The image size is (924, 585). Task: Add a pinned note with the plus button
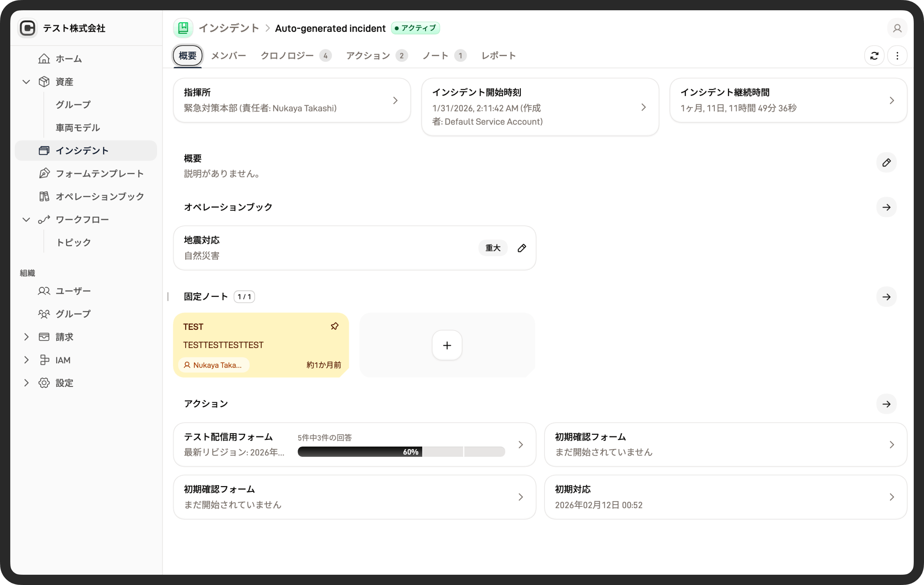tap(447, 345)
